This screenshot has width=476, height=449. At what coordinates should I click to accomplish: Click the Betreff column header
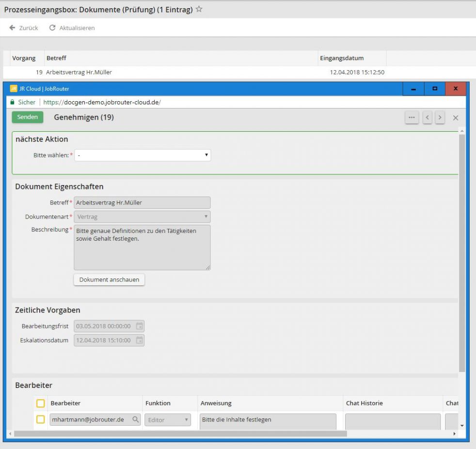(x=56, y=58)
